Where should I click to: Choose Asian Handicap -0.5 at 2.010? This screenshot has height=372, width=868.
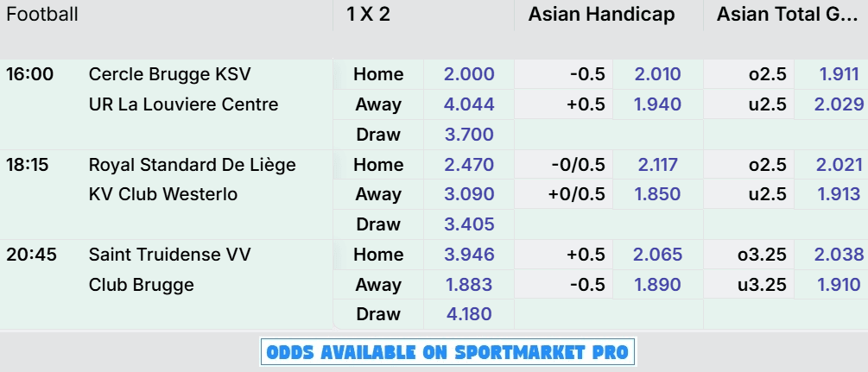[x=657, y=74]
